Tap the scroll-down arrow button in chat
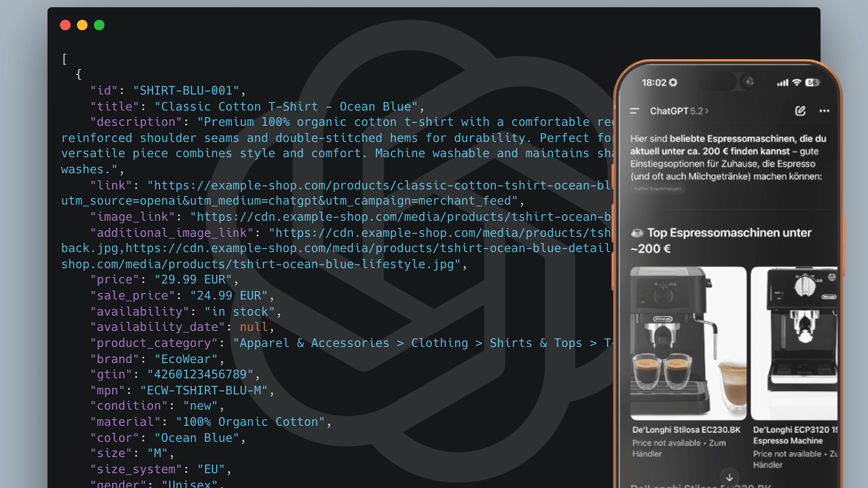 729,478
